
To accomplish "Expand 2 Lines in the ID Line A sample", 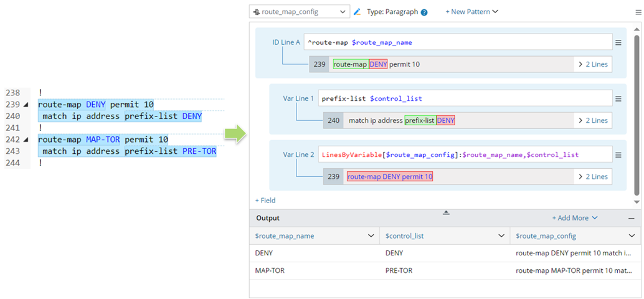I will [593, 64].
